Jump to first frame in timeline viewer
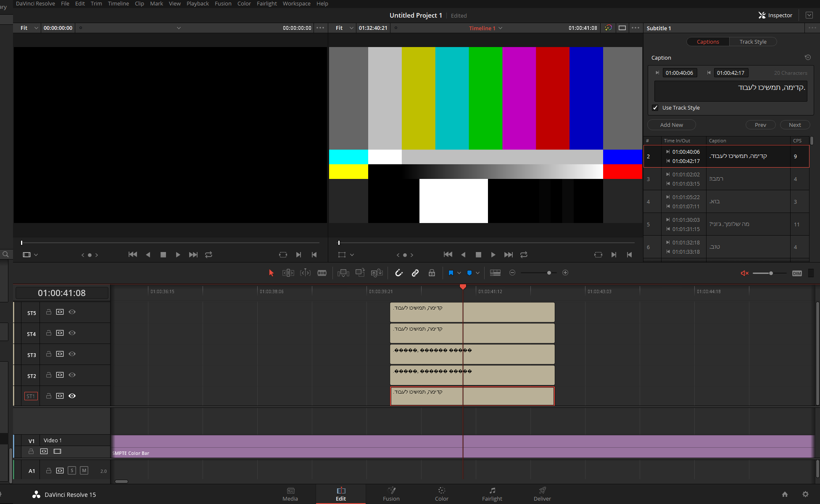The width and height of the screenshot is (820, 504). click(x=448, y=255)
